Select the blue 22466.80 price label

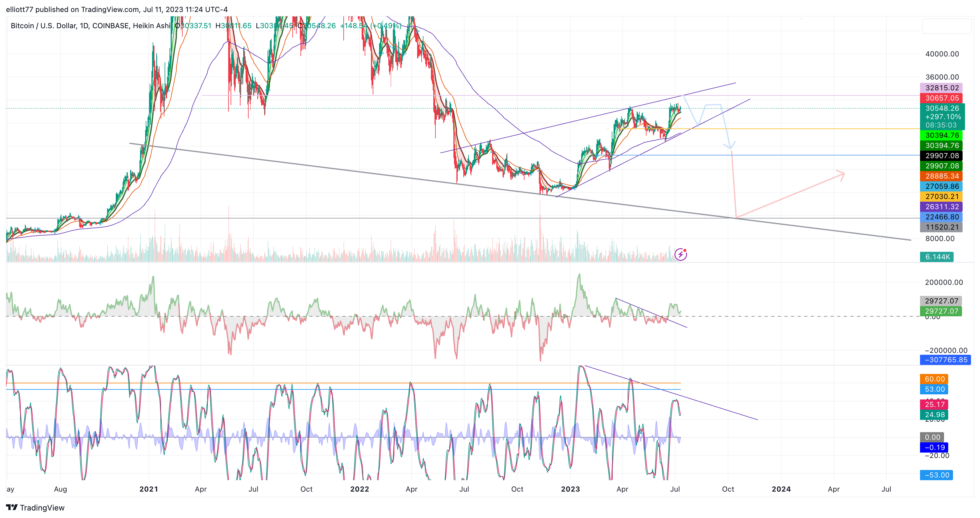pos(941,217)
